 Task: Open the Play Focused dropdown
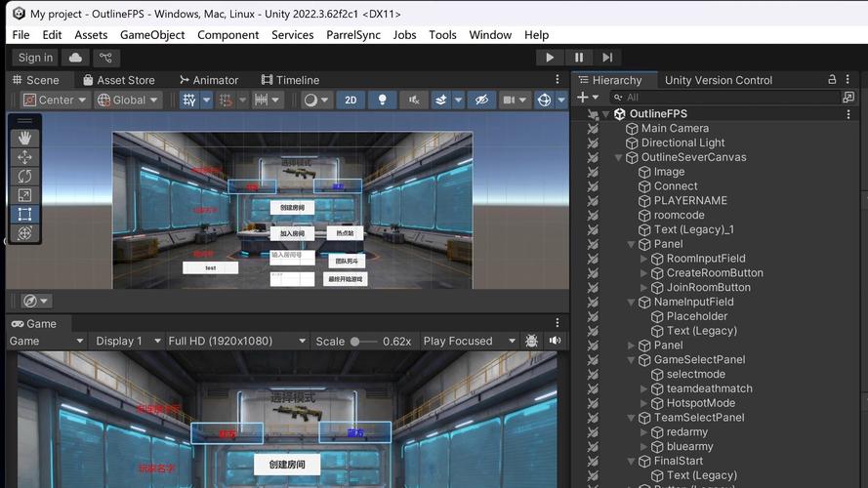click(x=469, y=341)
